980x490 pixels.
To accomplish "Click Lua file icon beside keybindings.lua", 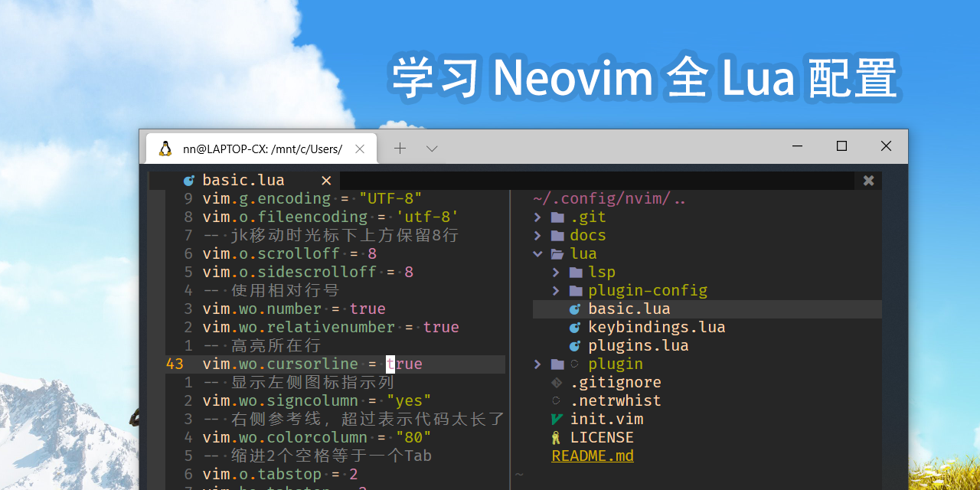I will pyautogui.click(x=575, y=328).
